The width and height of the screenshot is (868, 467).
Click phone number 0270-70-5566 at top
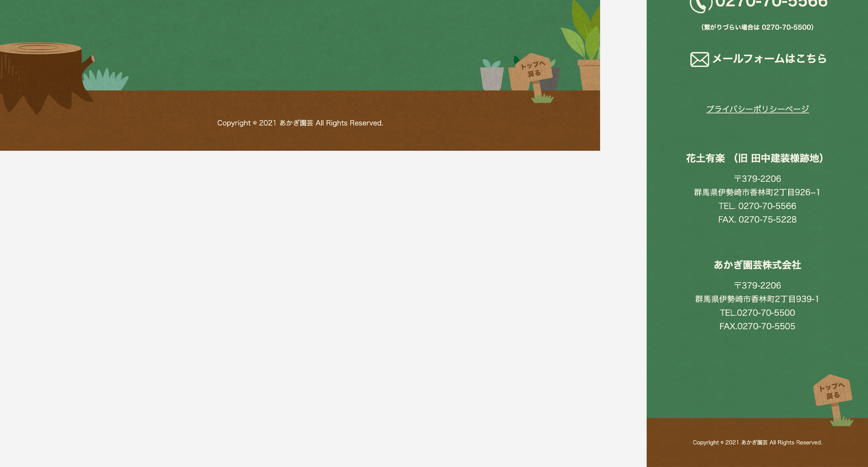click(x=771, y=4)
